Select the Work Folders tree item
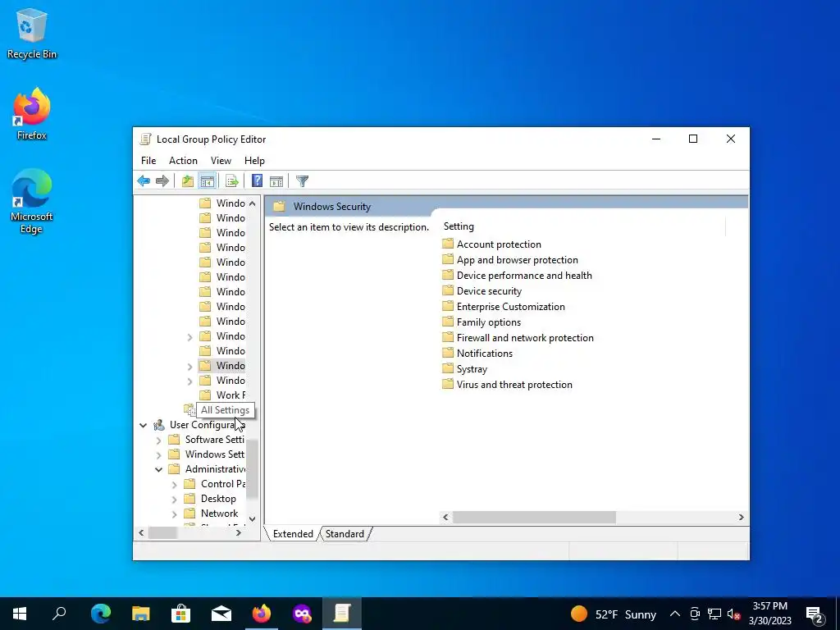This screenshot has width=840, height=630. [x=224, y=395]
